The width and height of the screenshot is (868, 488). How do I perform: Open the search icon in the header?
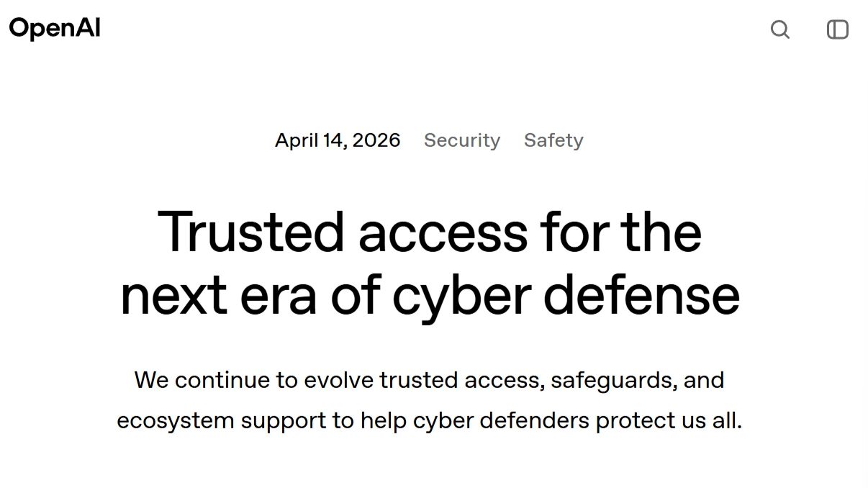pos(780,30)
